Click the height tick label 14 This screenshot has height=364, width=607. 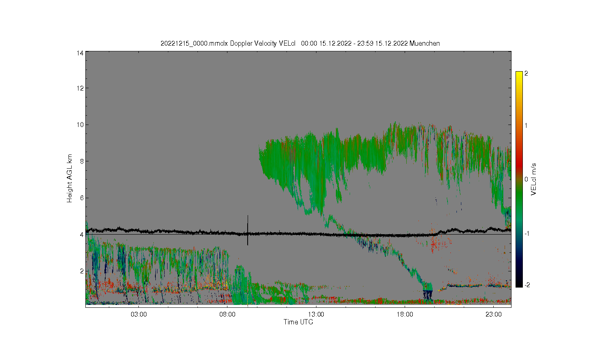[80, 53]
